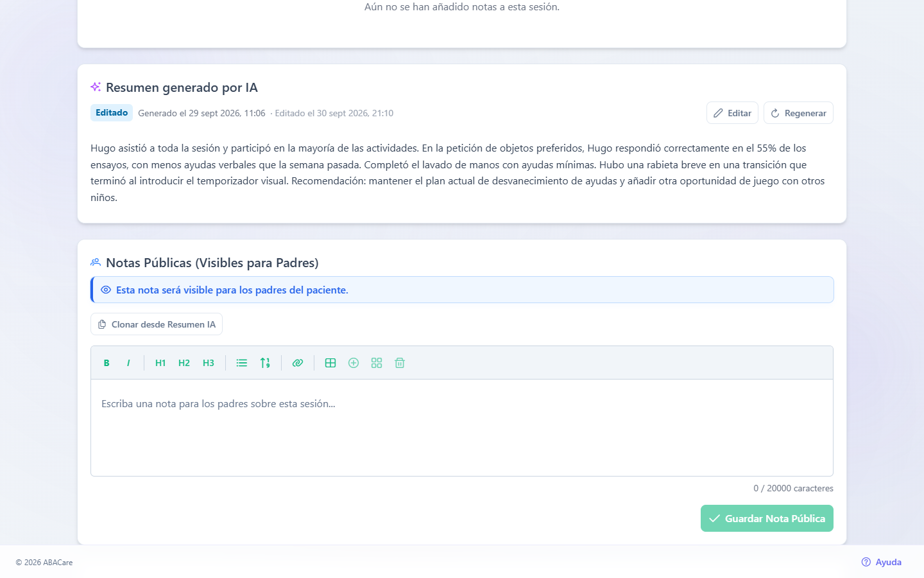Save the public note with Guardar Nota Pública
The image size is (924, 578).
click(x=767, y=518)
